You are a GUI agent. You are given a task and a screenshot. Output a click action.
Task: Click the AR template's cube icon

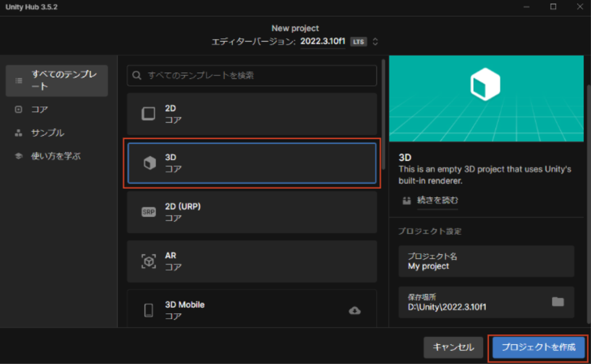147,261
